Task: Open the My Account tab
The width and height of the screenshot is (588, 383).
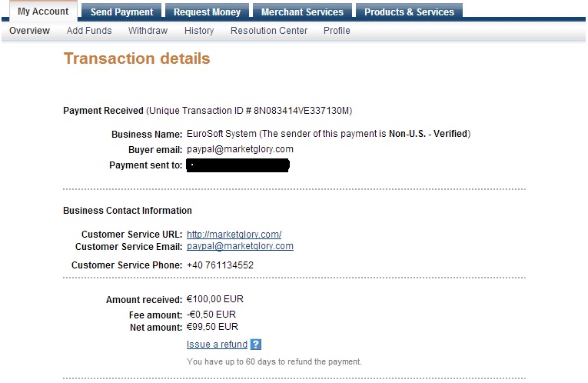Action: point(43,12)
